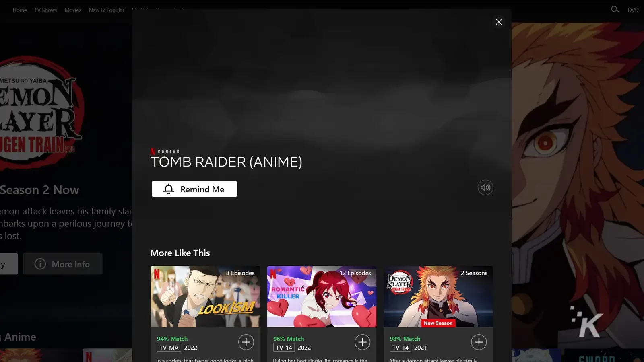
Task: Select the 96% Match text
Action: point(289,339)
